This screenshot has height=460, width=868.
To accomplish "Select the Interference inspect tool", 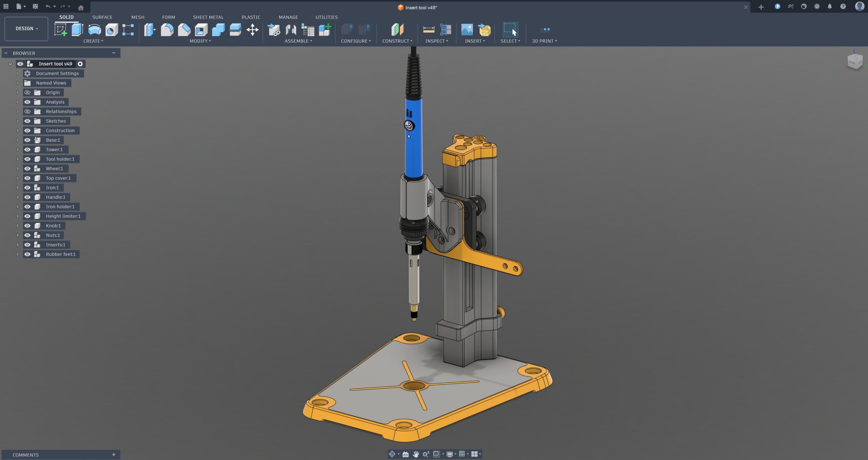I will tap(446, 30).
